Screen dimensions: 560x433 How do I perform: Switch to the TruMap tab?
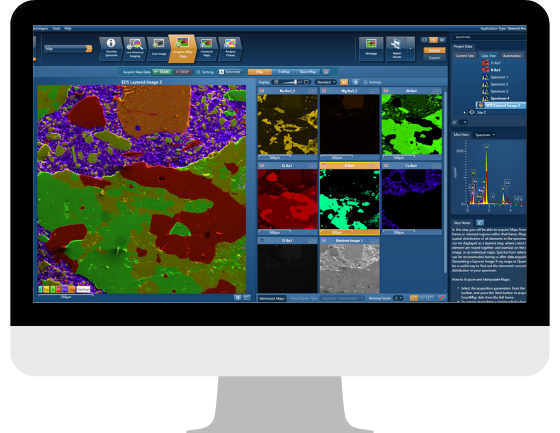[x=284, y=72]
